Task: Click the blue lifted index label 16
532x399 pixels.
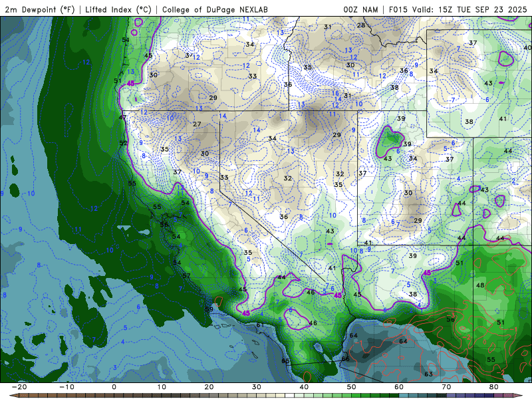Action: click(335, 93)
